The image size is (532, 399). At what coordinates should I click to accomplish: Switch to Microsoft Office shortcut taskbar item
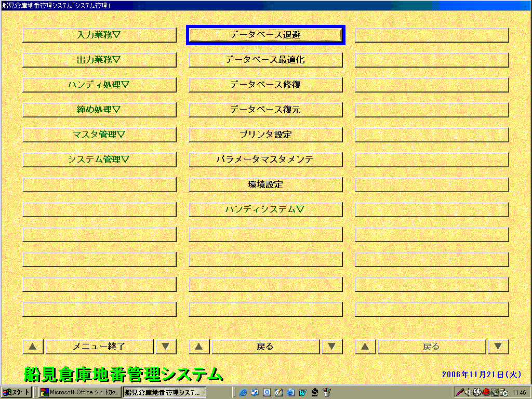(x=80, y=392)
